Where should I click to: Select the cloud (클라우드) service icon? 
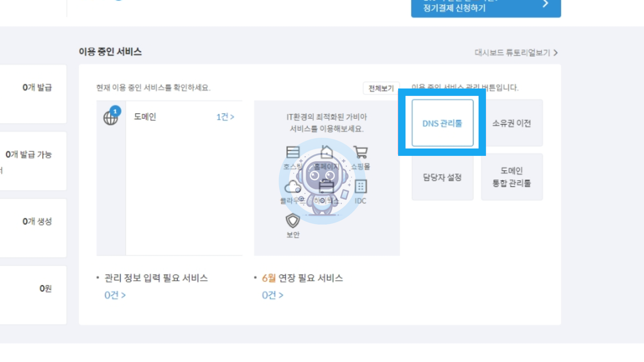[x=292, y=187]
